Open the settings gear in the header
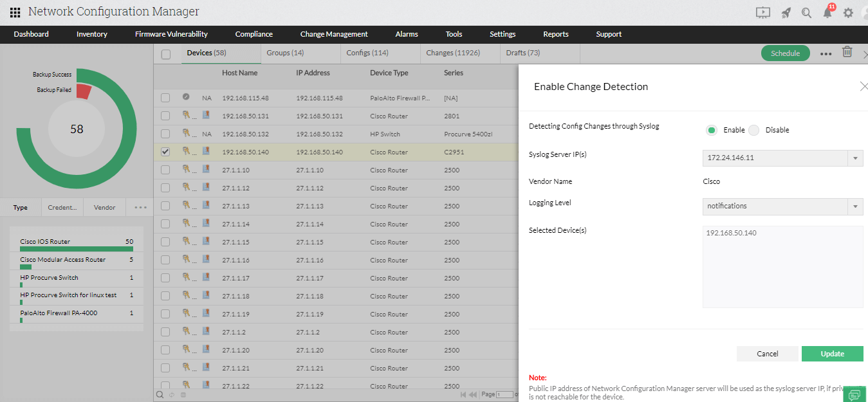 [848, 12]
